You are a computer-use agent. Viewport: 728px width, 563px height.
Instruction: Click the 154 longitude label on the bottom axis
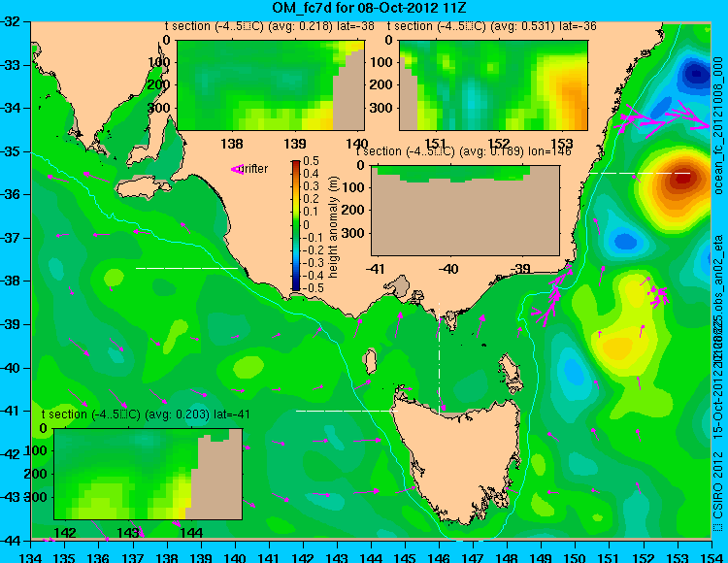pos(711,557)
